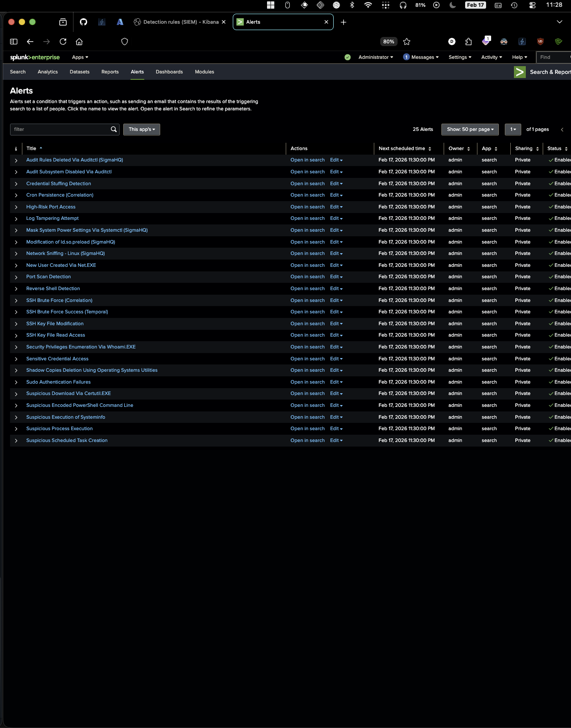Open the tab list chevron
The image size is (571, 728).
pos(560,22)
